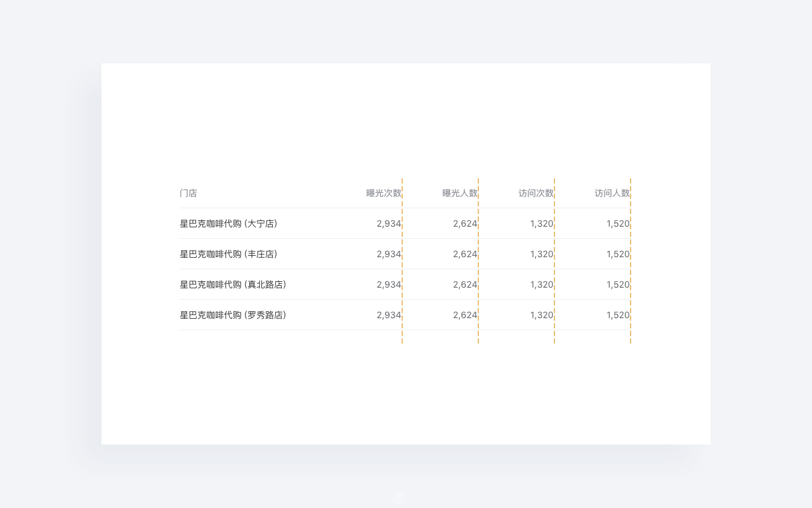Click the 曝光人数 column header
812x508 pixels.
point(460,193)
